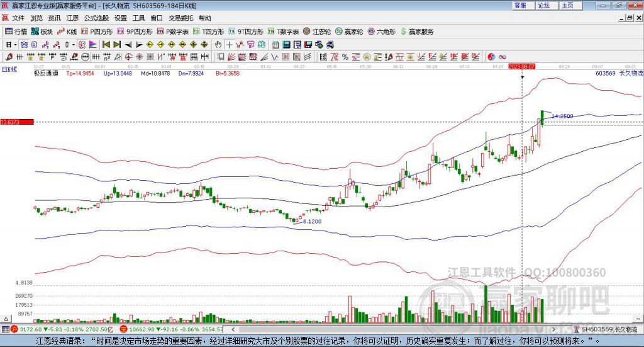Open the 帮助 menu
The height and width of the screenshot is (347, 644).
(x=204, y=18)
